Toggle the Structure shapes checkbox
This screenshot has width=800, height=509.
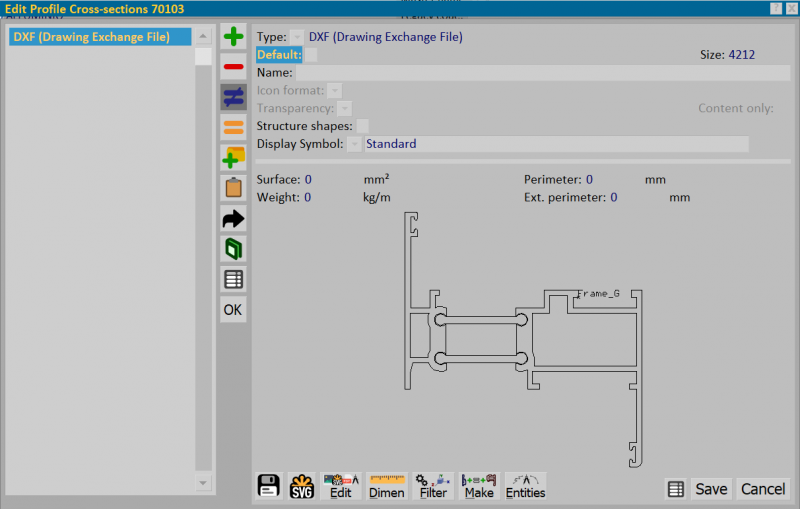pyautogui.click(x=362, y=126)
